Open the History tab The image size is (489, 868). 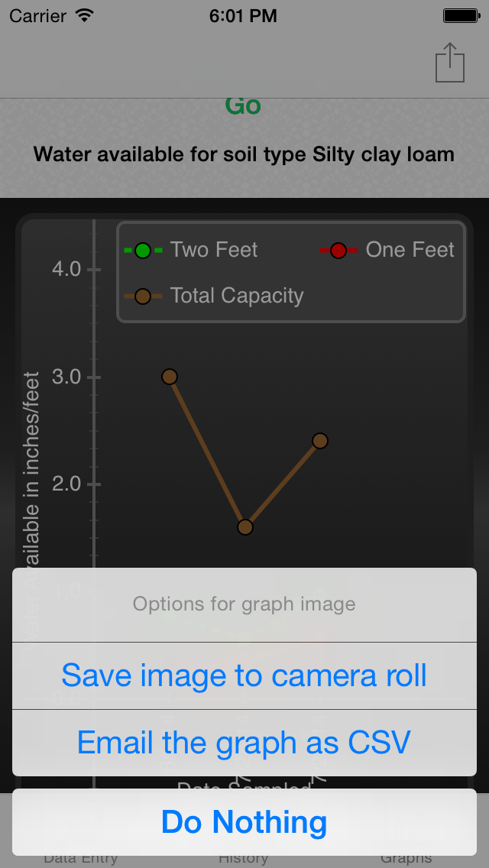(x=244, y=858)
